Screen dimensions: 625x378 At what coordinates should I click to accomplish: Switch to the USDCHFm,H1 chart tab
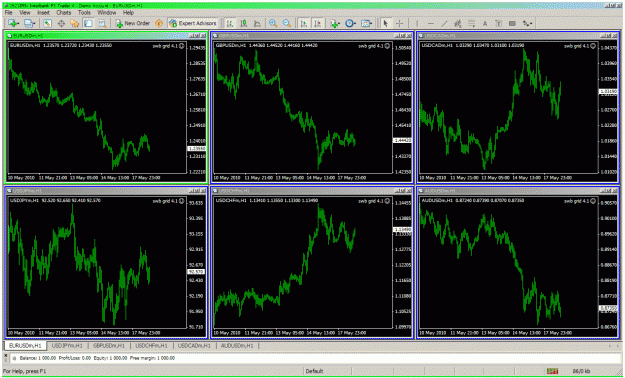pyautogui.click(x=151, y=346)
